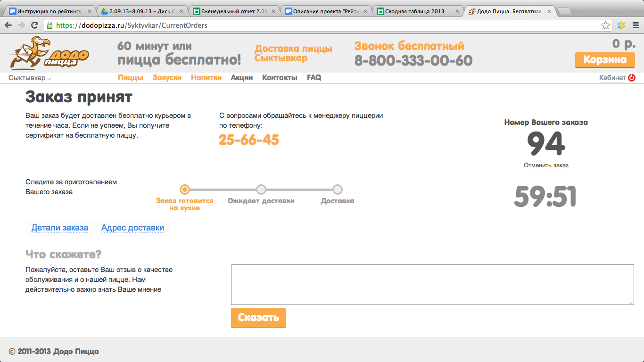Select the 'Заказ готовится на кухне' step circle

pos(185,189)
